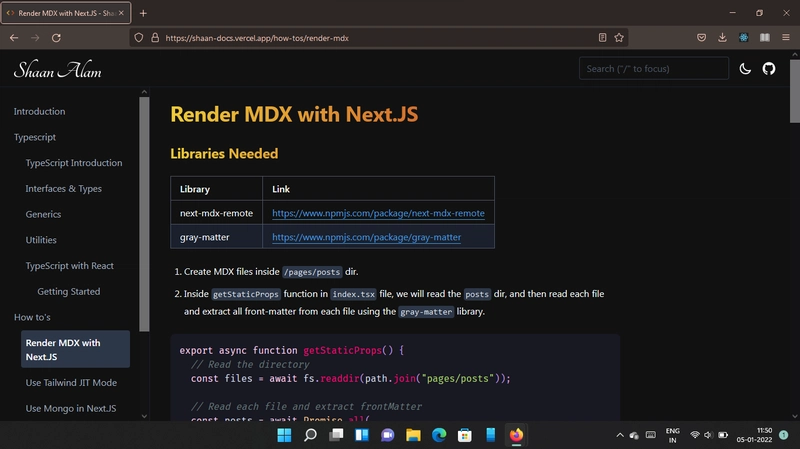Open the Utilities sidebar page
This screenshot has height=449, width=800.
point(41,240)
